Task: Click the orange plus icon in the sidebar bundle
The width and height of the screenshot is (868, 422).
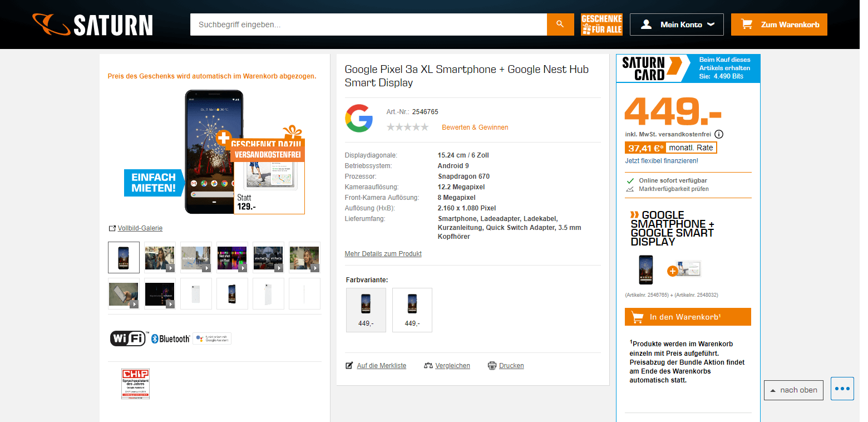Action: tap(672, 271)
